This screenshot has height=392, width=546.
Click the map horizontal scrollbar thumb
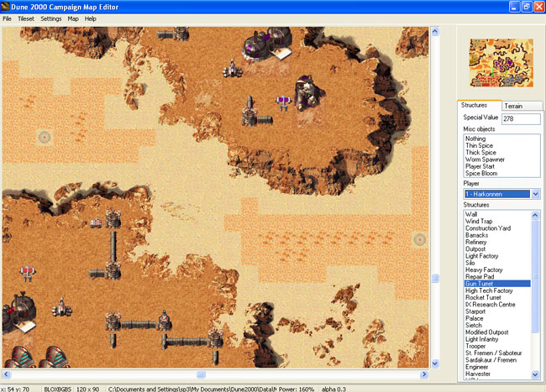[x=201, y=374]
